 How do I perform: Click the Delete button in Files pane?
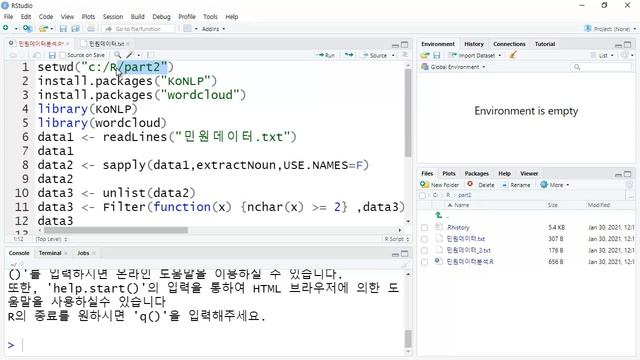coord(481,185)
